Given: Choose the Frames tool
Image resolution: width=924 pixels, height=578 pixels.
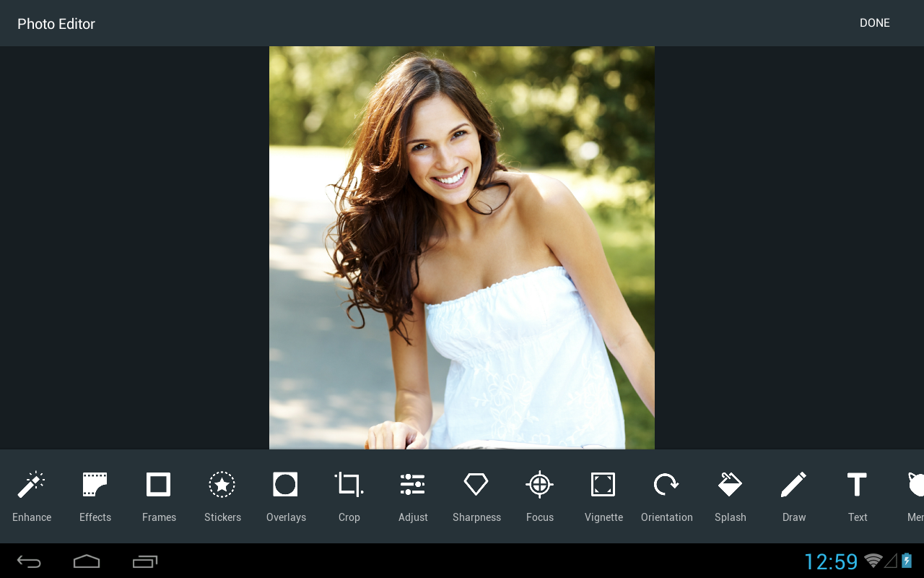Looking at the screenshot, I should pos(159,496).
